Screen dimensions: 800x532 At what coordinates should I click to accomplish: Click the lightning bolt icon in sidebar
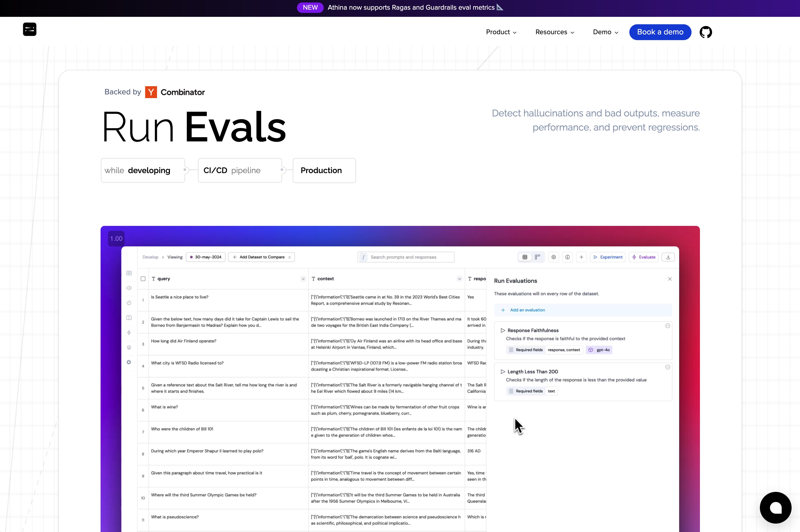[x=129, y=332]
